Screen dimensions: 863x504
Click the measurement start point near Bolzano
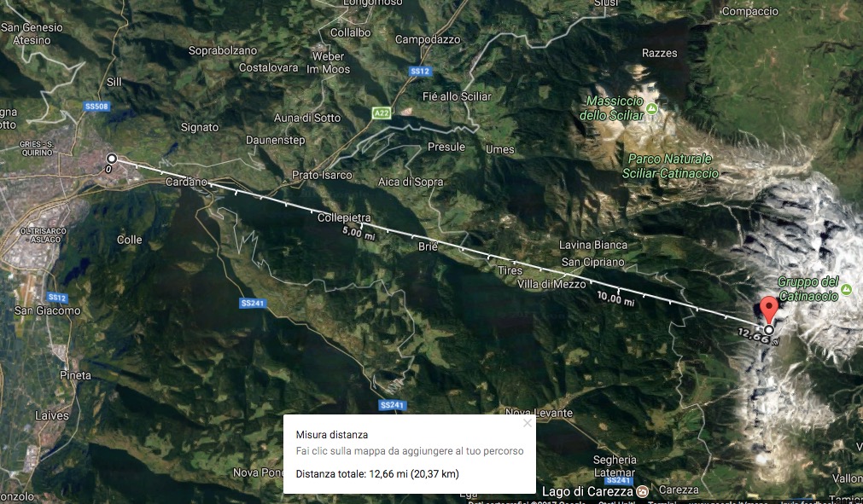pos(112,159)
